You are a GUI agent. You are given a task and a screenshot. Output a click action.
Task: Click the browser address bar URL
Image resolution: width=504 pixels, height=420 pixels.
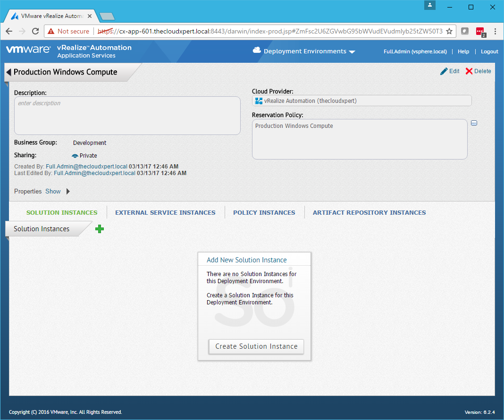pyautogui.click(x=270, y=31)
